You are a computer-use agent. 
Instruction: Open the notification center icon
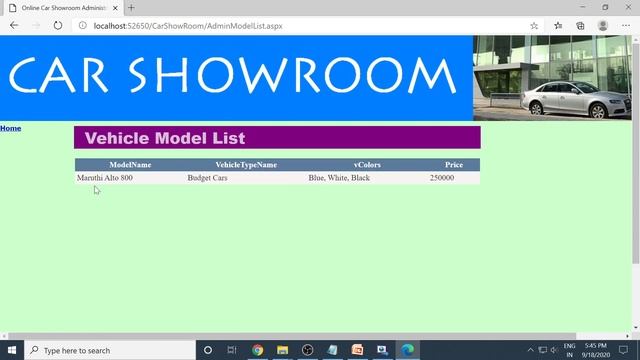[623, 350]
